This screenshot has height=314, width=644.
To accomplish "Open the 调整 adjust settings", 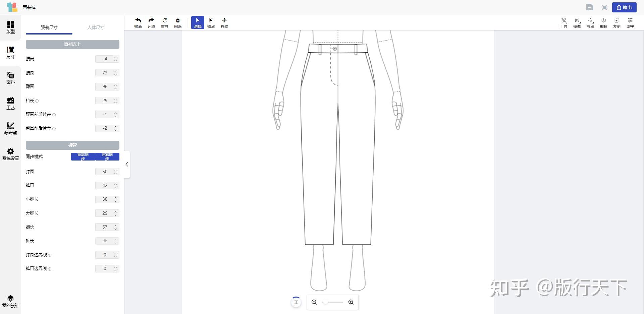I will click(x=630, y=23).
